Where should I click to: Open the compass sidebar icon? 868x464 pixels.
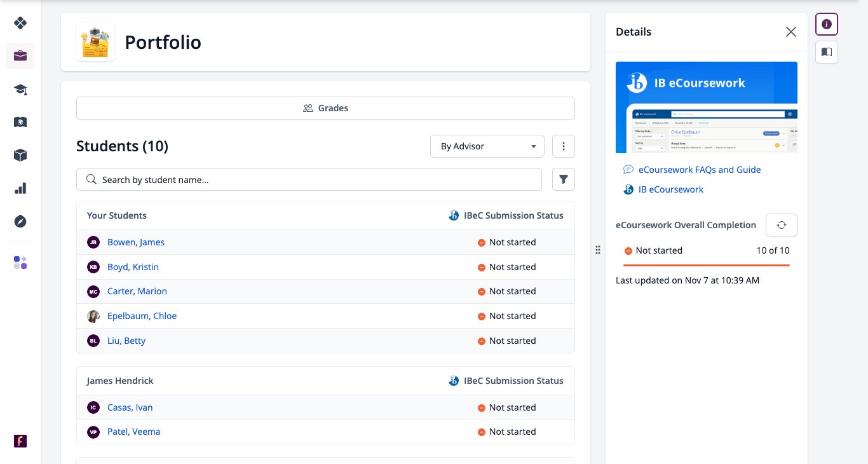tap(20, 221)
